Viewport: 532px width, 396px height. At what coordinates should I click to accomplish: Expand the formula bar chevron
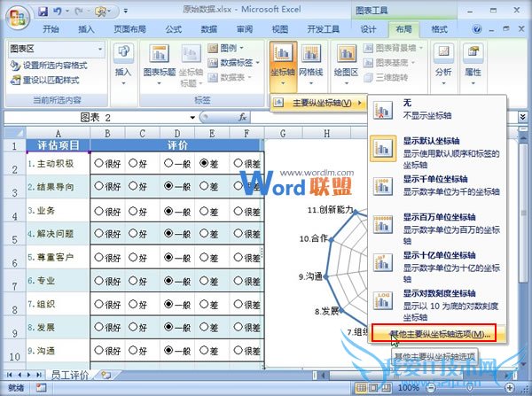pos(522,117)
